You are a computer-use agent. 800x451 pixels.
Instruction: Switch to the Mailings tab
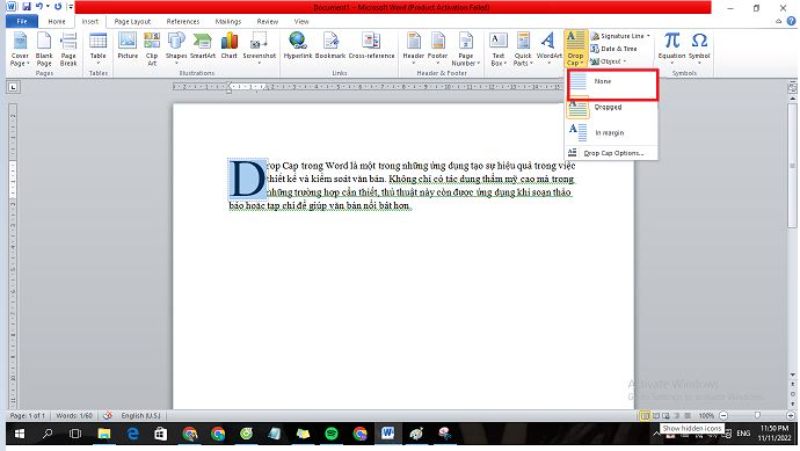(x=228, y=21)
